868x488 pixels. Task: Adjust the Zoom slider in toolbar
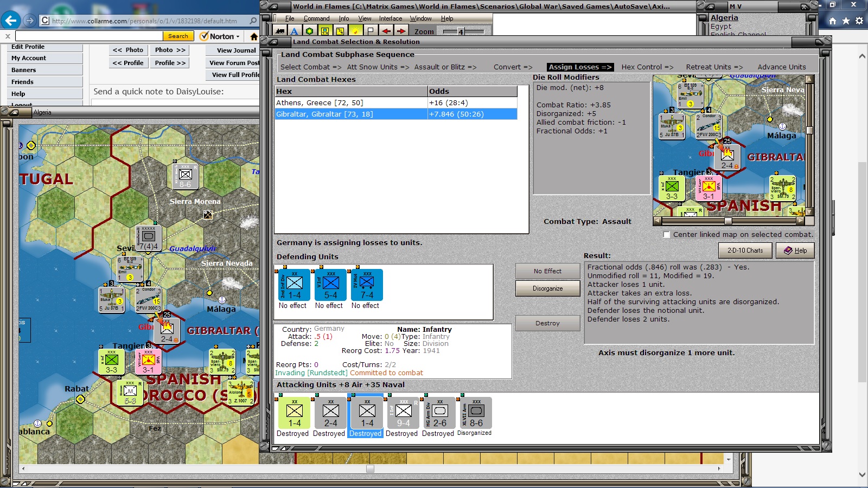click(461, 31)
